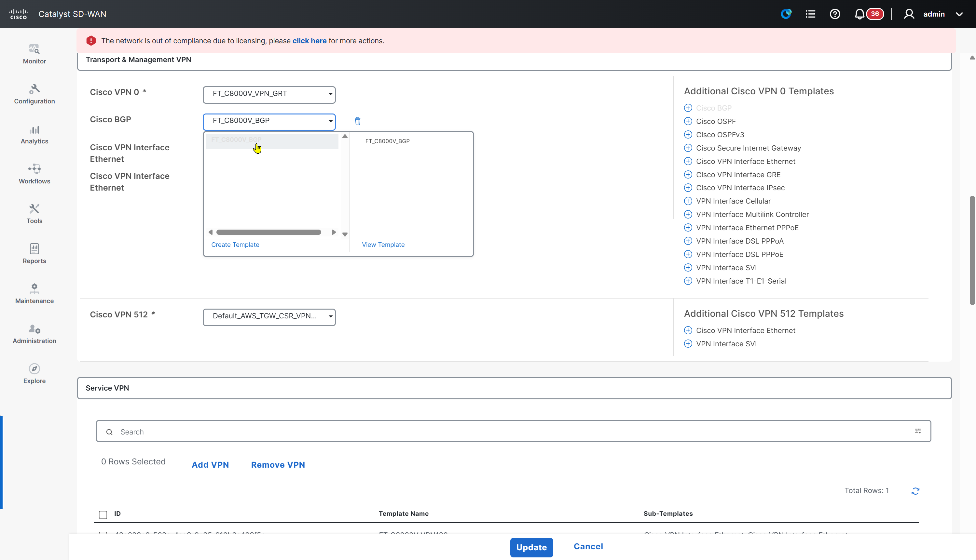The height and width of the screenshot is (560, 976).
Task: Add Cisco Secure Internet Gateway plus icon
Action: (688, 148)
